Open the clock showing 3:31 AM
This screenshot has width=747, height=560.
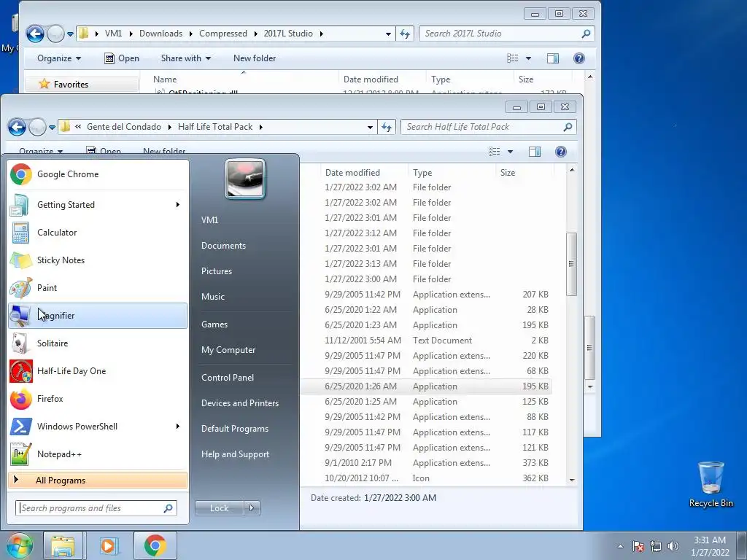pyautogui.click(x=709, y=546)
